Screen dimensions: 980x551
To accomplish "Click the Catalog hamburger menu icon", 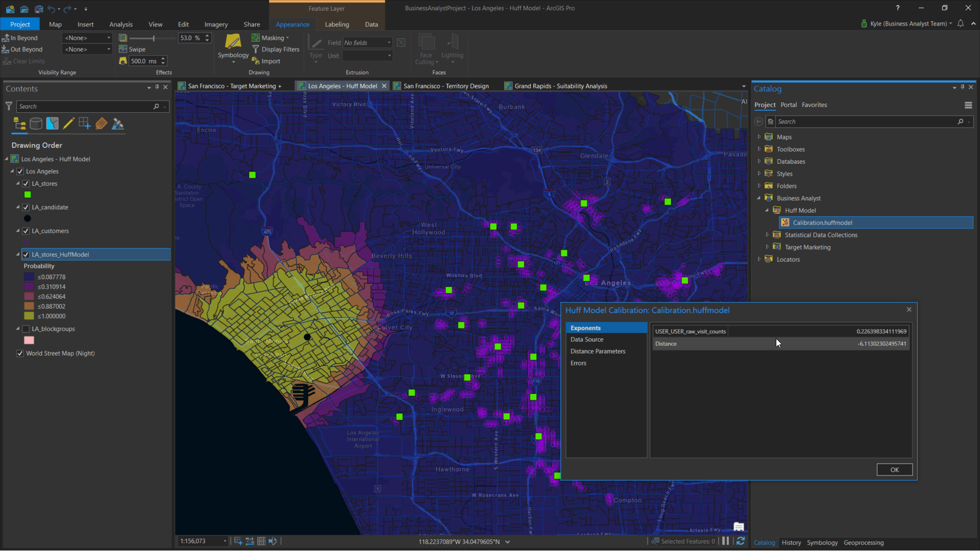I will click(968, 105).
